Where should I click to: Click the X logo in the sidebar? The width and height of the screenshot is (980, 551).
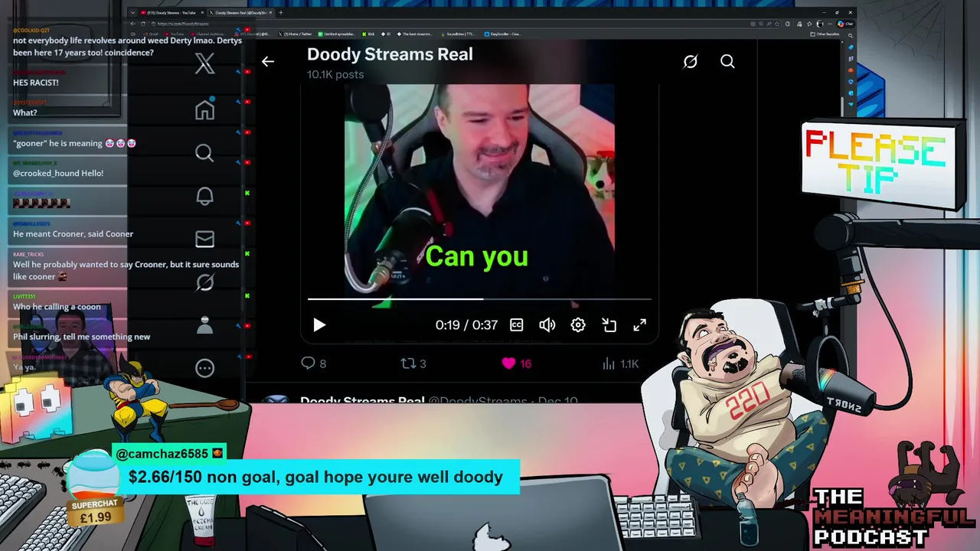tap(204, 64)
